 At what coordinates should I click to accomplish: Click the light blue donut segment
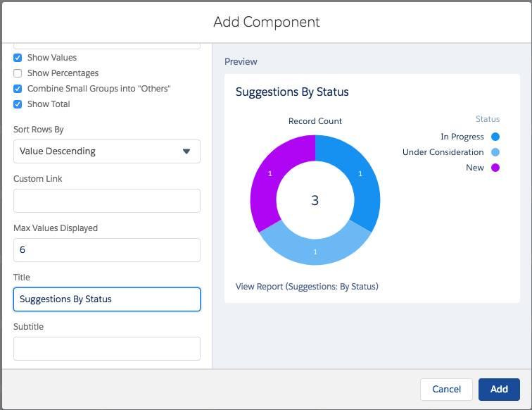point(315,251)
